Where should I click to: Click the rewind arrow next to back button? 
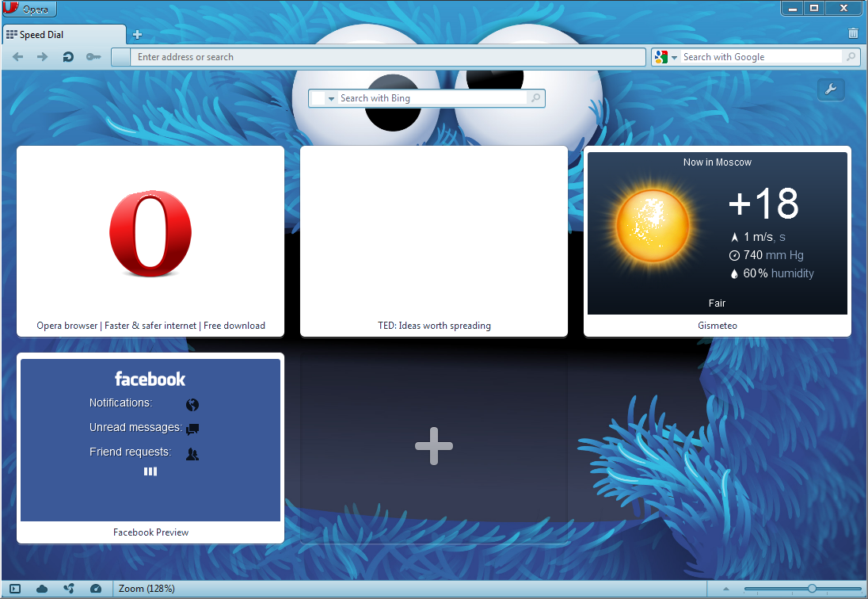[67, 56]
